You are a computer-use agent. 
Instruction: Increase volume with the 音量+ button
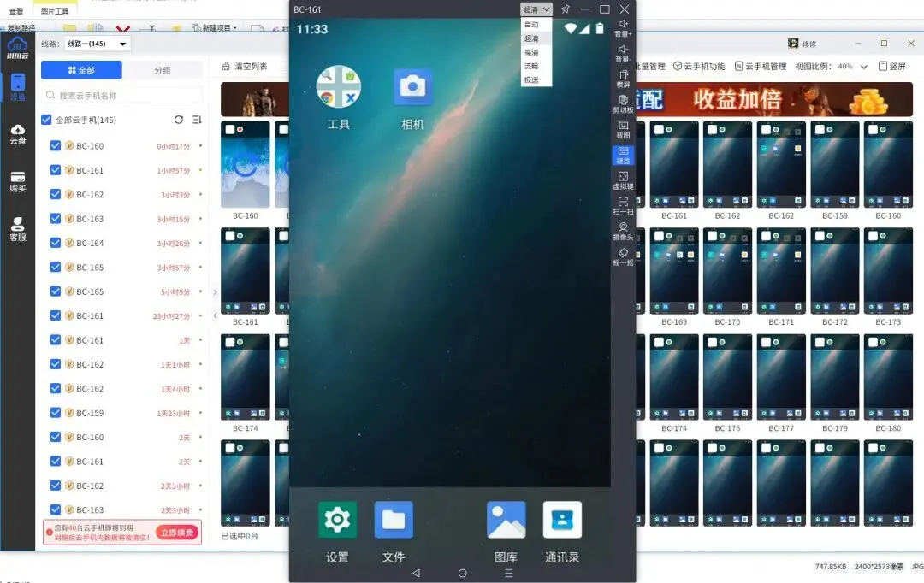point(623,27)
